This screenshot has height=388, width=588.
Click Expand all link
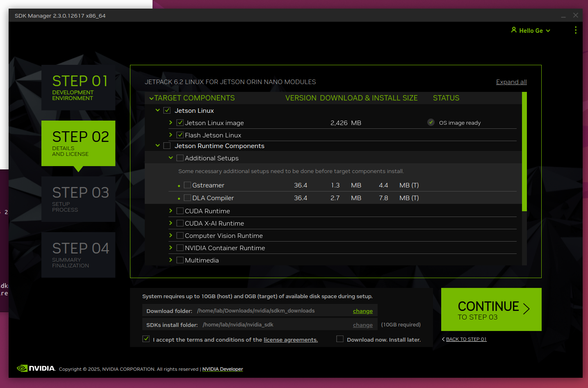pyautogui.click(x=511, y=82)
